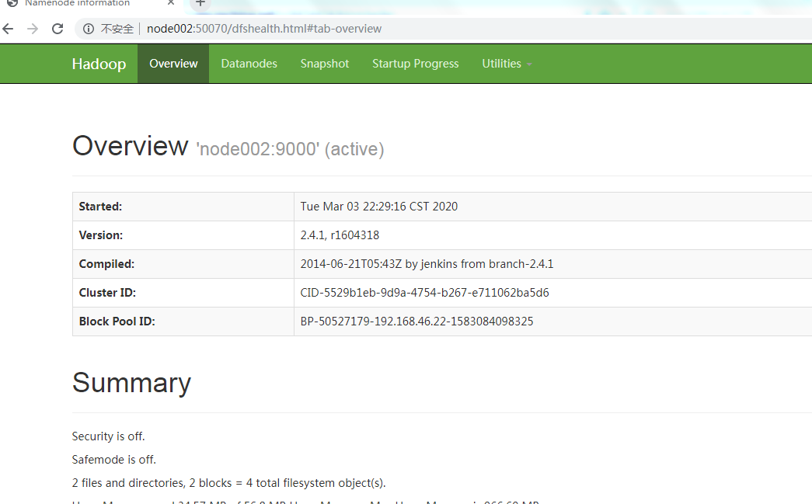Open a new browser tab

200,3
